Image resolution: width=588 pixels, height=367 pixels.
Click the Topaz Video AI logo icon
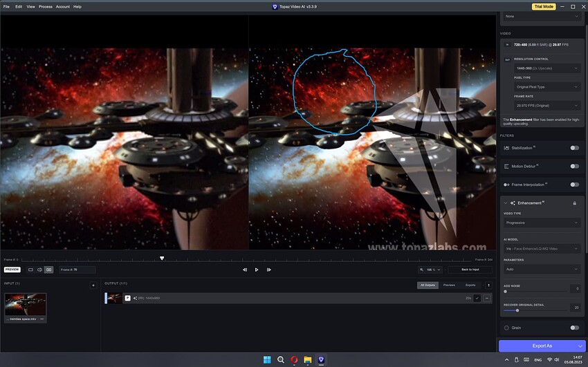point(275,6)
